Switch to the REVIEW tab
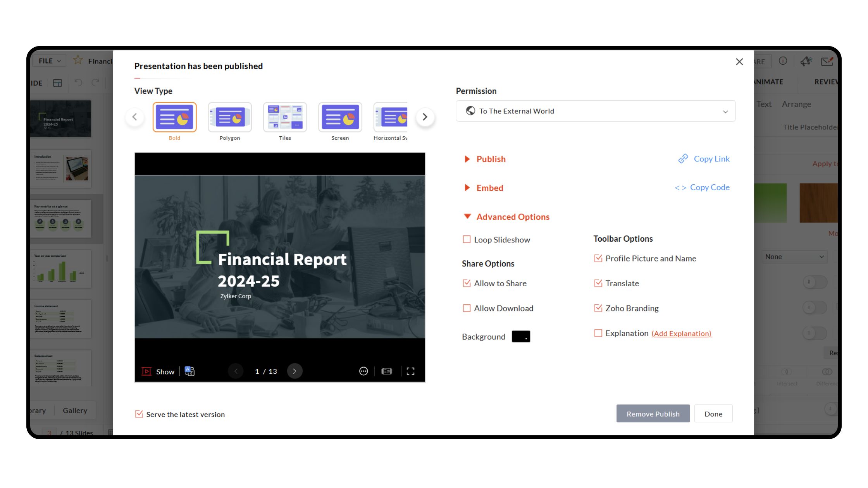This screenshot has width=868, height=488. coord(825,82)
